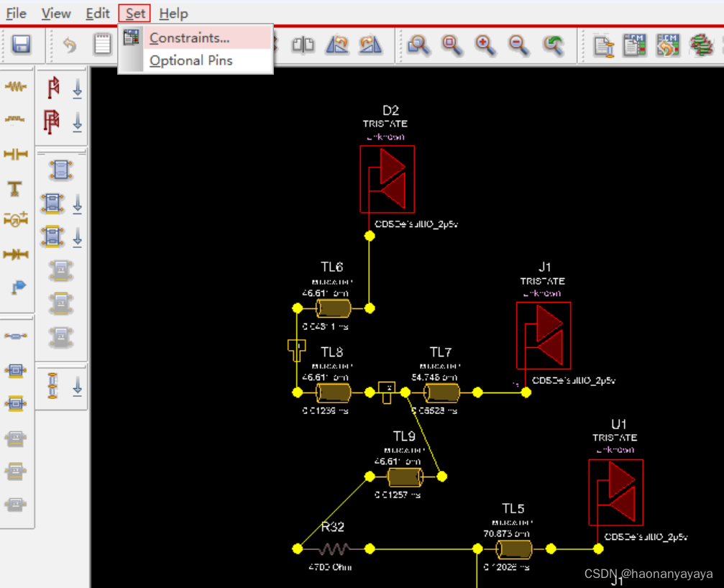Screen dimensions: 724x588
Task: Select the single red flag tool
Action: [53, 87]
